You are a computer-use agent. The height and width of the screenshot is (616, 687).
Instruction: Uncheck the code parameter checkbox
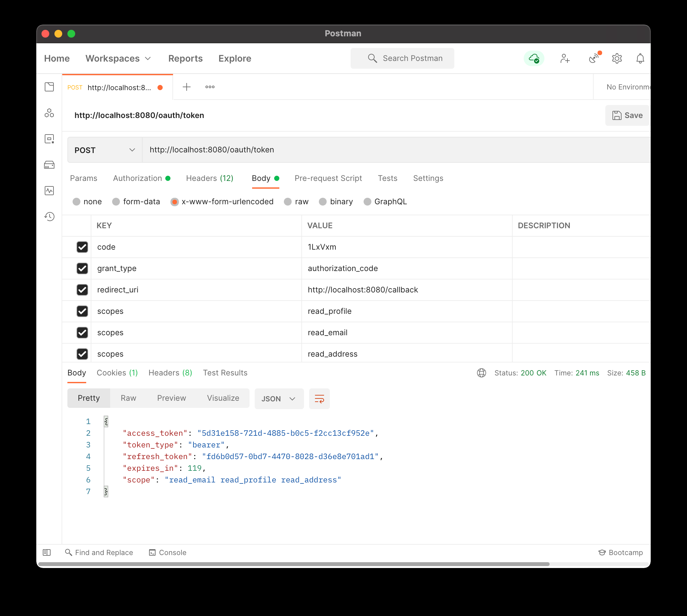tap(82, 247)
